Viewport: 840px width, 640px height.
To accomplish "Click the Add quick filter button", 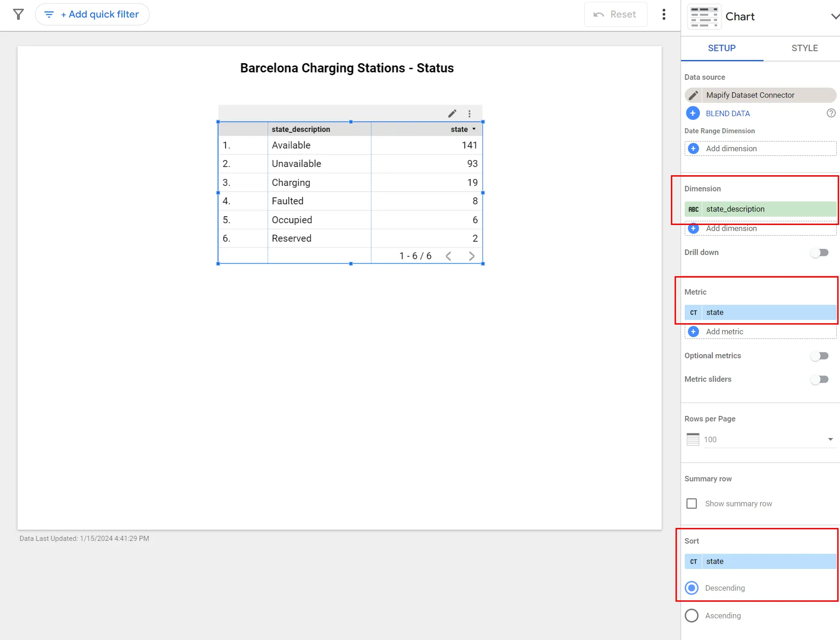I will [x=92, y=14].
